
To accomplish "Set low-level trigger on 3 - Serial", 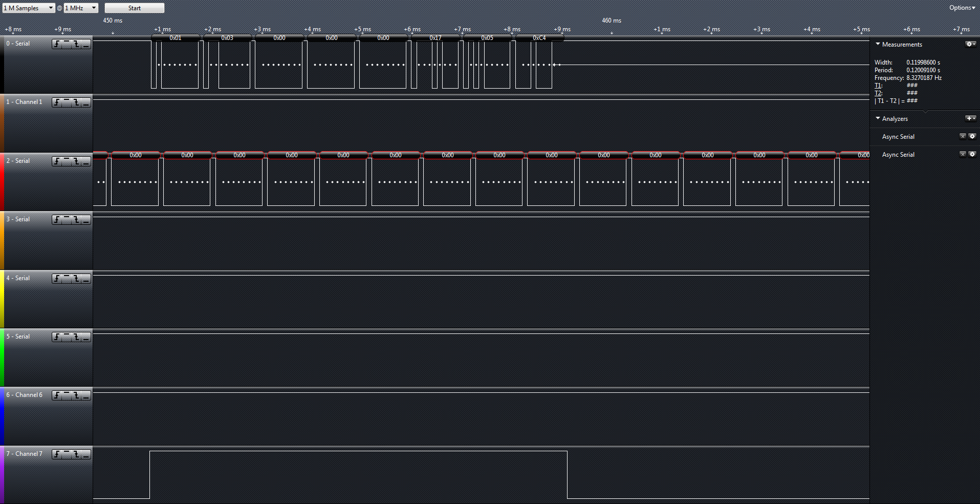I will (86, 220).
